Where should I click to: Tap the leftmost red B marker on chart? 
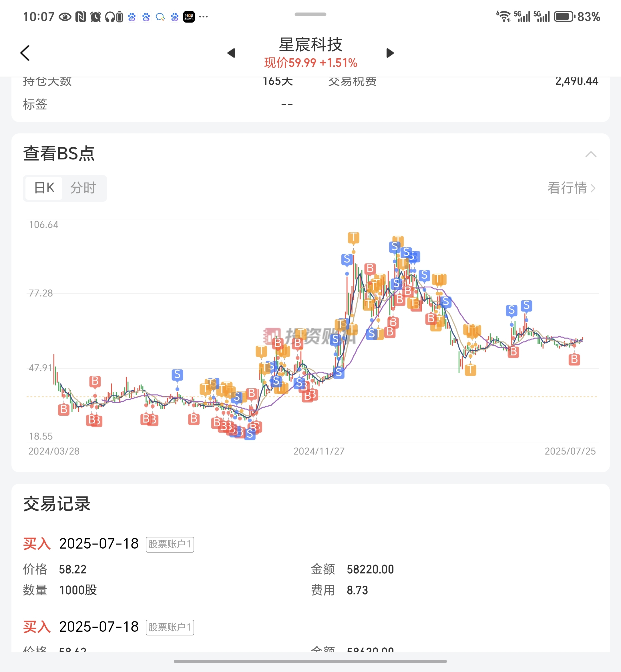pyautogui.click(x=63, y=409)
